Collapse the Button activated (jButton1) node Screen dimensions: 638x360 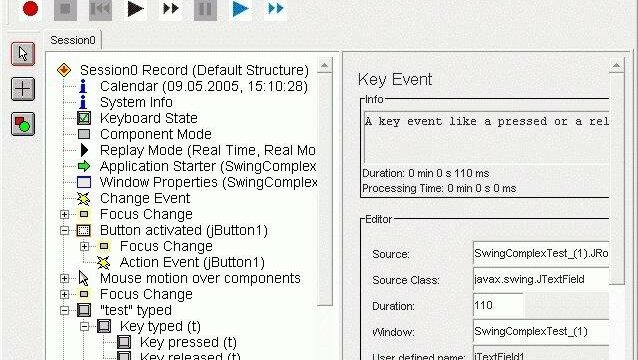click(x=64, y=230)
